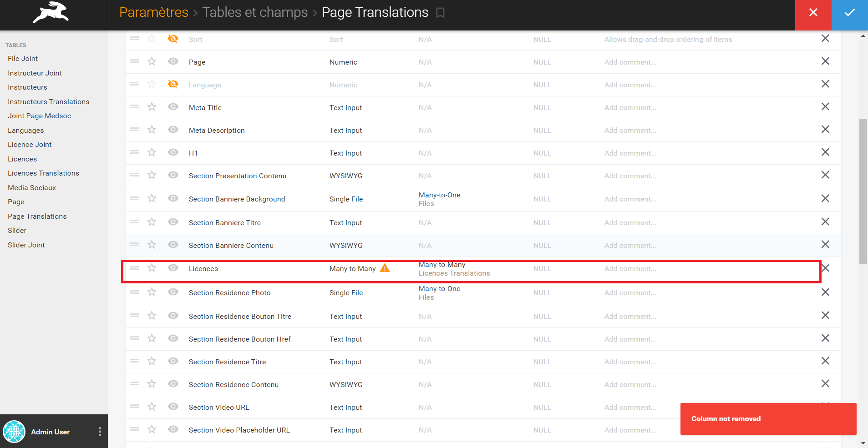Navigate to Paramètres in the breadcrumb
Viewport: 868px width, 448px height.
[154, 12]
